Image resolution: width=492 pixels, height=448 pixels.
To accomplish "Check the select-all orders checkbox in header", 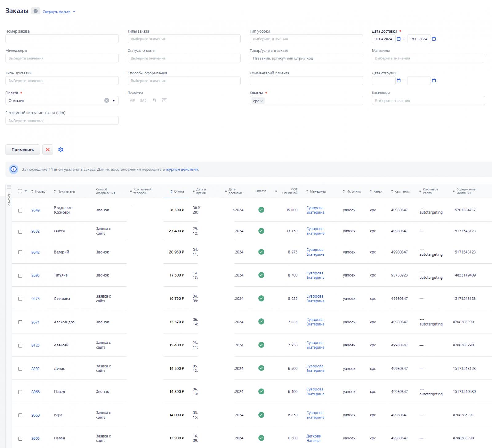I will 20,191.
